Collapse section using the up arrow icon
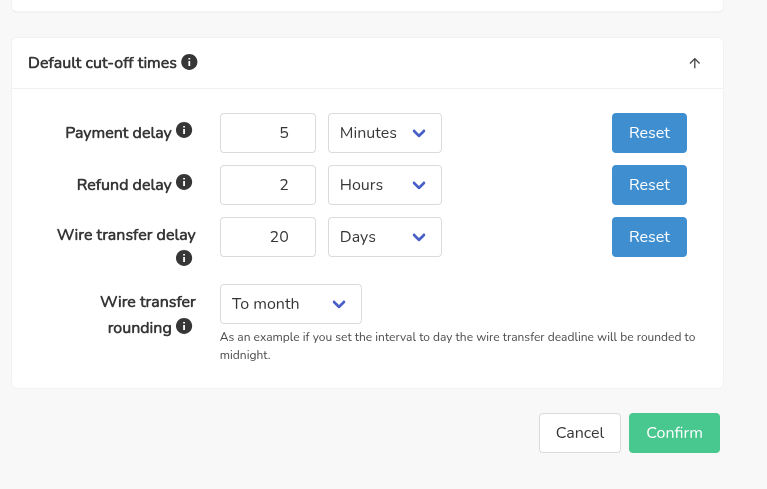This screenshot has height=489, width=767. pos(695,63)
